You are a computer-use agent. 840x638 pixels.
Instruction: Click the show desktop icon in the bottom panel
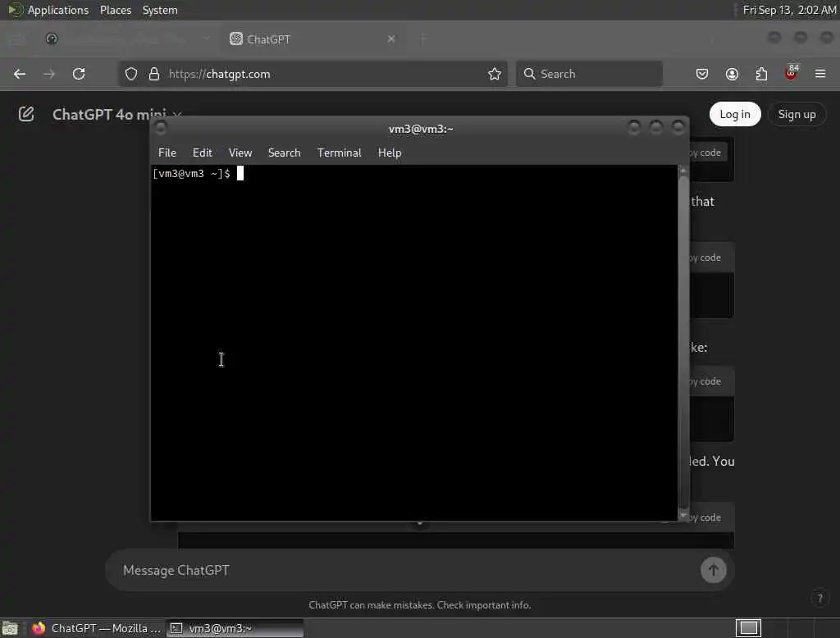10,628
